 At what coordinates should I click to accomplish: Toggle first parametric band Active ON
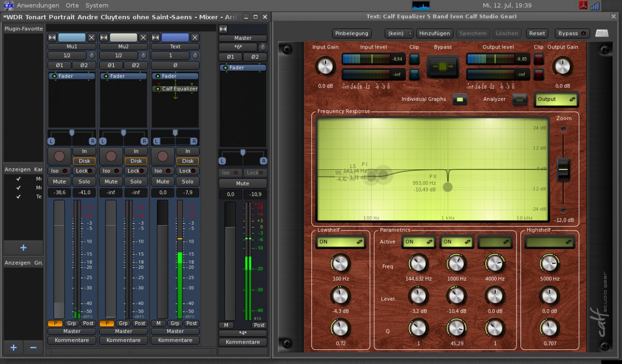tap(418, 242)
